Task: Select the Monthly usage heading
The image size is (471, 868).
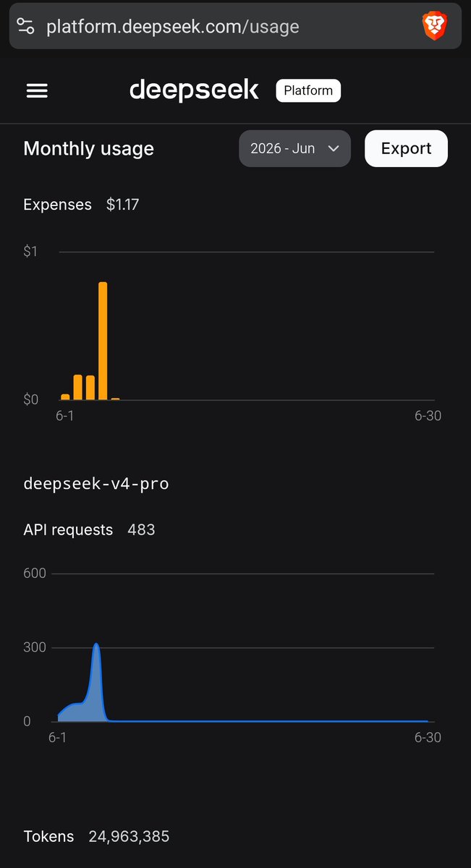Action: (89, 148)
